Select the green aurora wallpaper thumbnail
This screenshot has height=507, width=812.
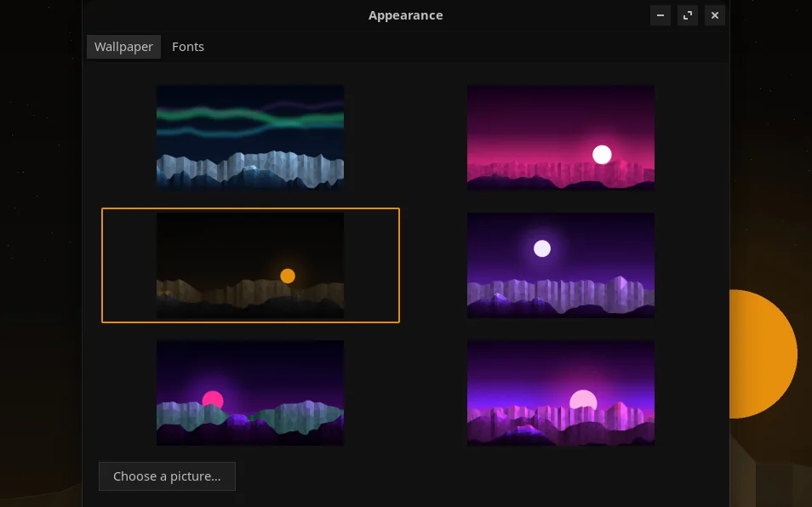250,138
